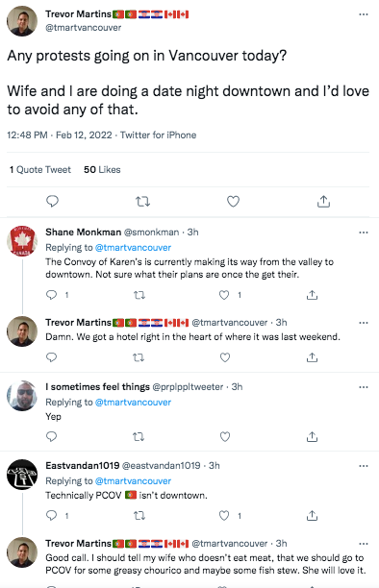
Task: Retweet the main tweet by Trevor Martins
Action: (142, 202)
